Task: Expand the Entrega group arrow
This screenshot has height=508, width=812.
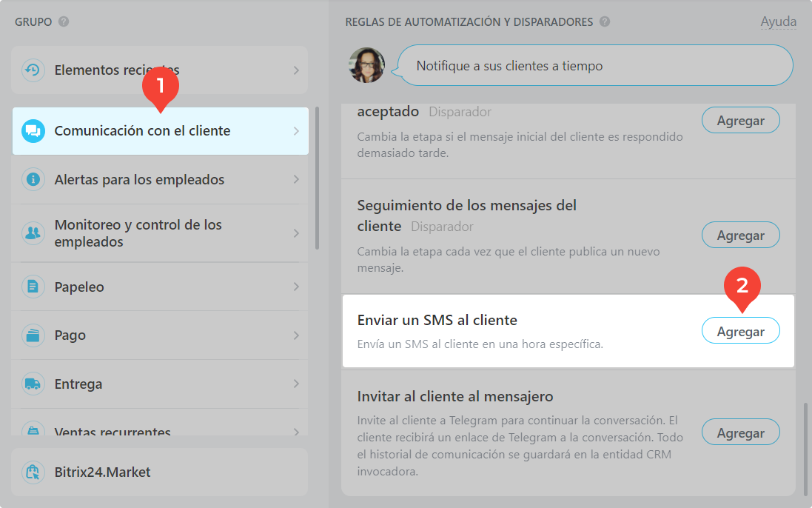Action: tap(296, 384)
